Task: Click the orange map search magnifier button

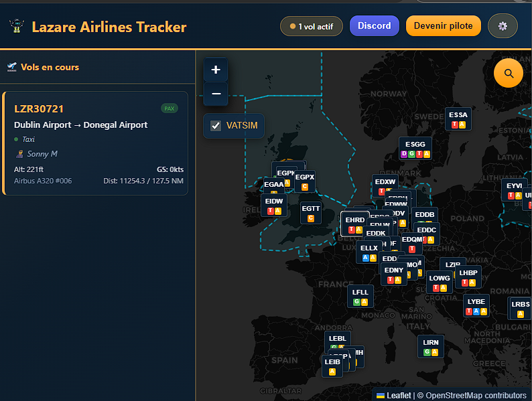Action: tap(509, 73)
